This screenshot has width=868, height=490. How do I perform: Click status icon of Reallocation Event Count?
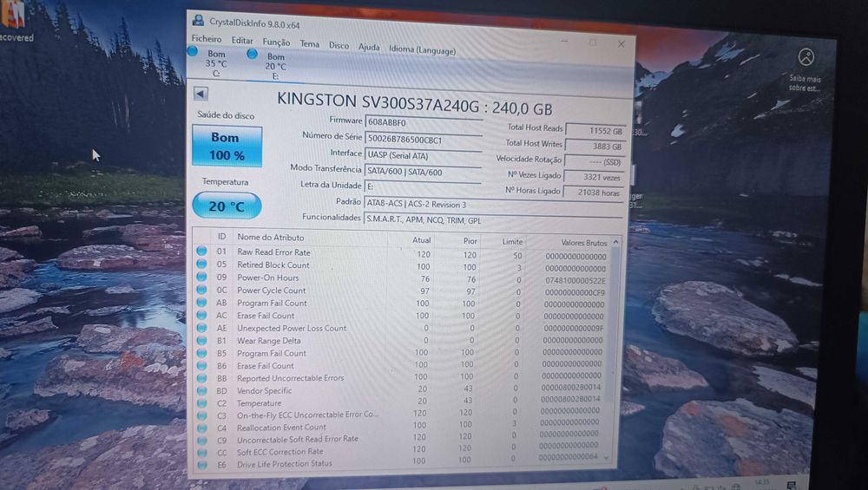coord(202,428)
